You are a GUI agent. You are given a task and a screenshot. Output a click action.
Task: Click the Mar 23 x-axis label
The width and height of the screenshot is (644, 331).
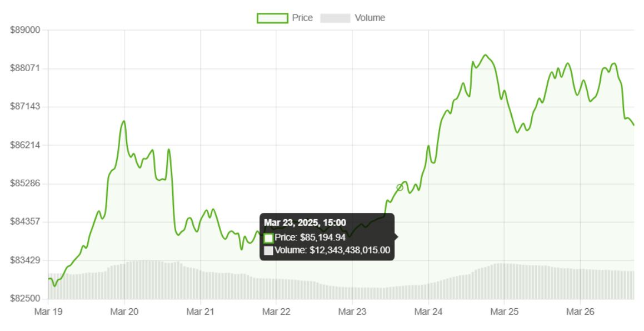(x=352, y=312)
